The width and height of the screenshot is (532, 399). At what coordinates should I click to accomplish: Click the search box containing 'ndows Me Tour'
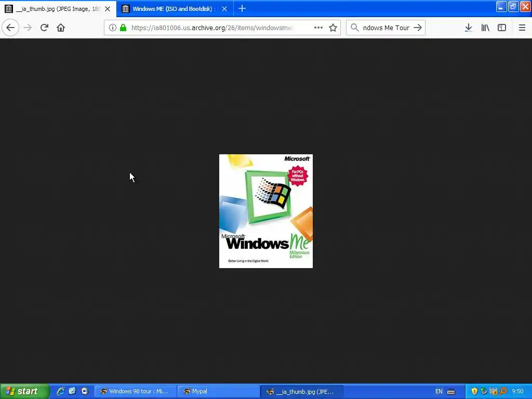click(x=386, y=28)
